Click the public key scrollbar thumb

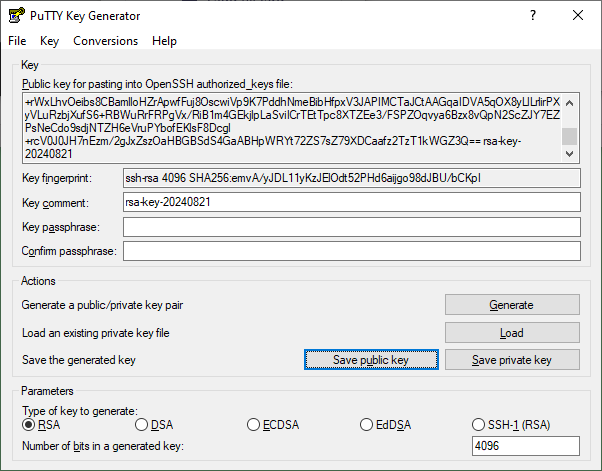click(x=570, y=137)
